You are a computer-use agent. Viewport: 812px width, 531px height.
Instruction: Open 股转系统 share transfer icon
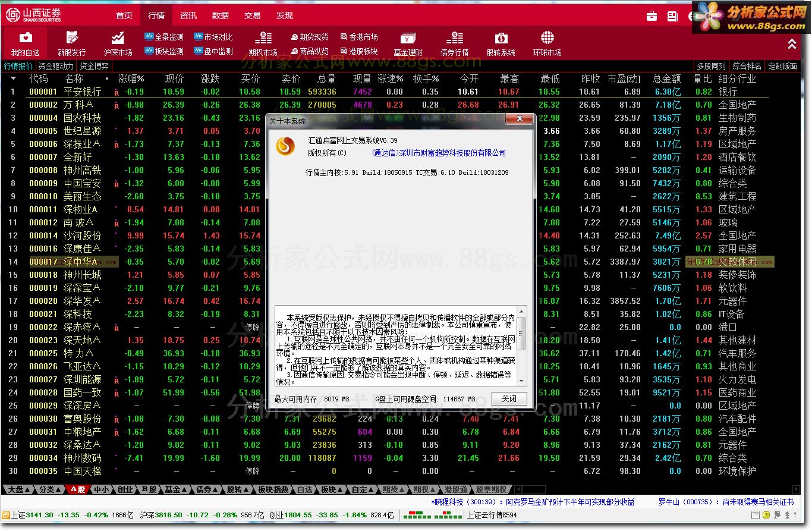click(501, 44)
